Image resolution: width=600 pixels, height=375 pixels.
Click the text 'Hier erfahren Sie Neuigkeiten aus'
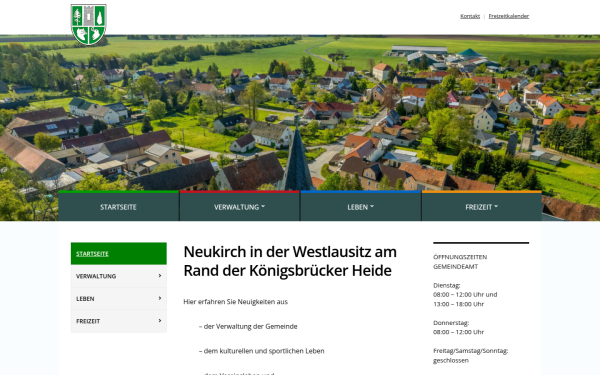(x=235, y=302)
